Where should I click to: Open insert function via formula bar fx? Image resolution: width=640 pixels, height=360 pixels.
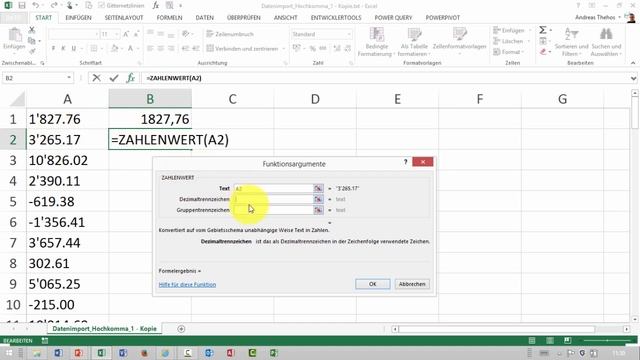click(x=131, y=78)
